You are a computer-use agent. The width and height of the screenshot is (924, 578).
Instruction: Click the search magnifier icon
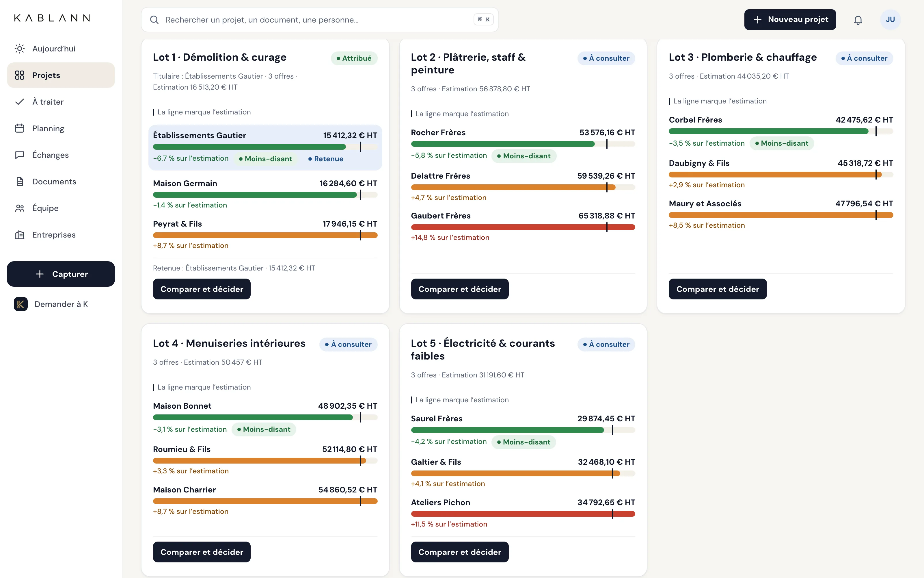click(x=154, y=20)
